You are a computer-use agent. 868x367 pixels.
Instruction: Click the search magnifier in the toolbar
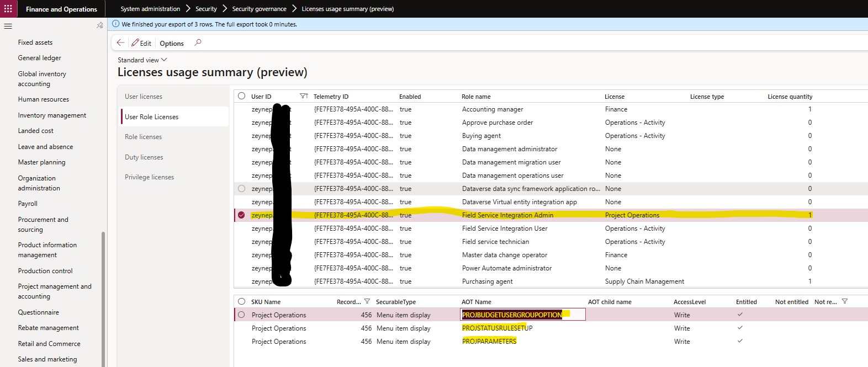coord(198,42)
